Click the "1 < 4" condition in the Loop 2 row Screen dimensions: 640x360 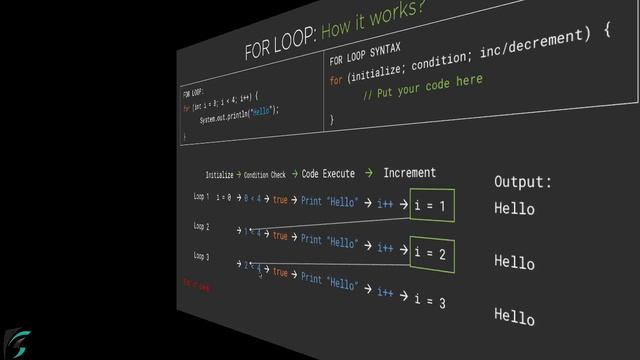(252, 233)
